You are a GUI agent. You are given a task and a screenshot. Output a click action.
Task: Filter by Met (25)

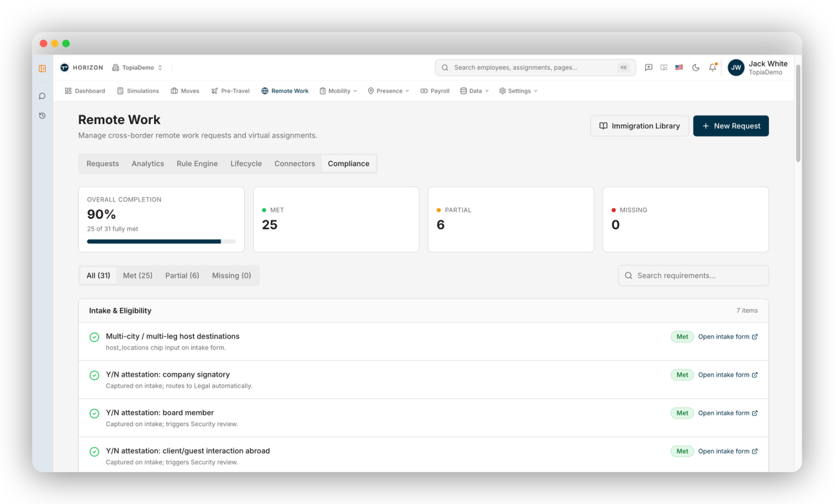tap(138, 275)
